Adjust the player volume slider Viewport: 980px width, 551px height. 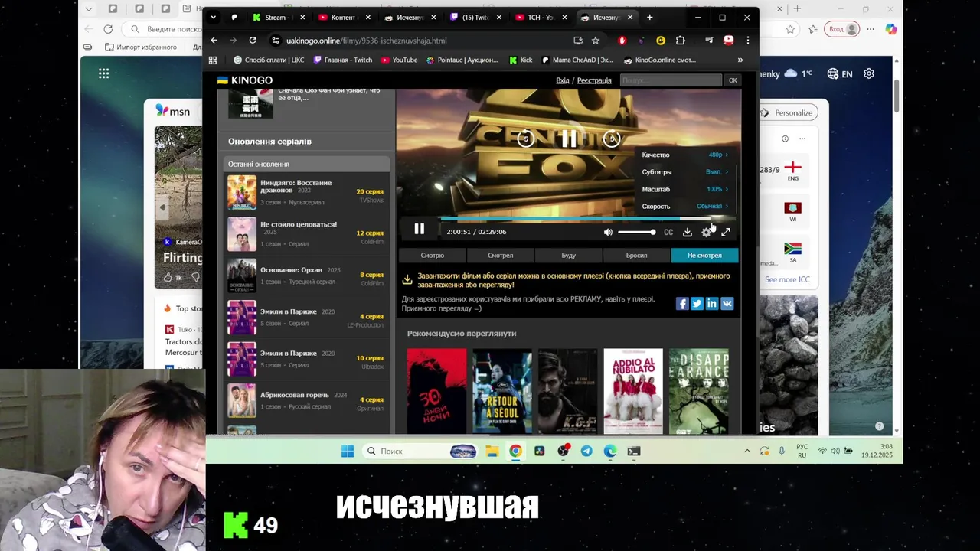tap(636, 232)
